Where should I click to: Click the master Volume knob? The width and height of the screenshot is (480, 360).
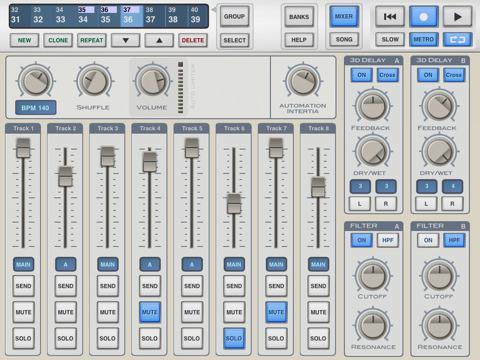click(x=152, y=82)
